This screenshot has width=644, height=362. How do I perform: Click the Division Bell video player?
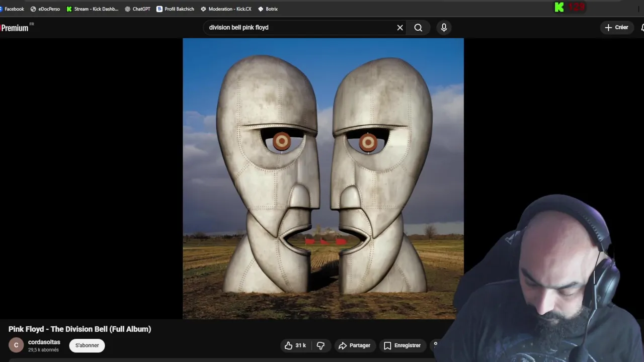(x=323, y=178)
